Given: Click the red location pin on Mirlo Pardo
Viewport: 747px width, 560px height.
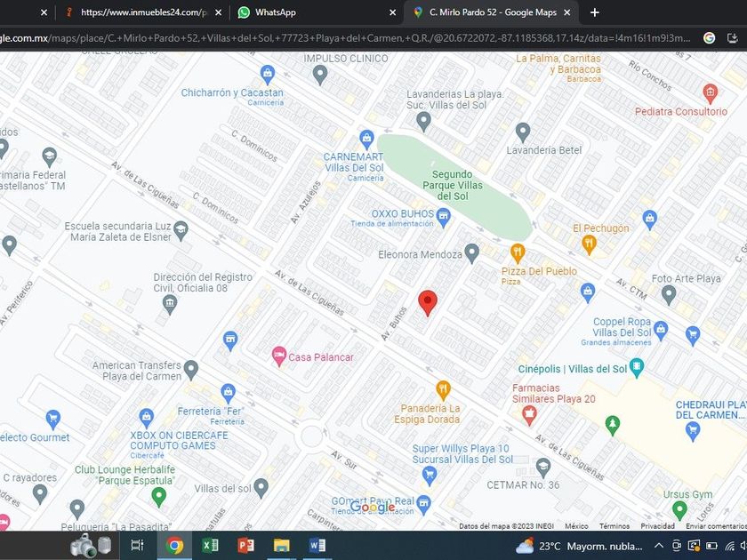Looking at the screenshot, I should coord(428,303).
